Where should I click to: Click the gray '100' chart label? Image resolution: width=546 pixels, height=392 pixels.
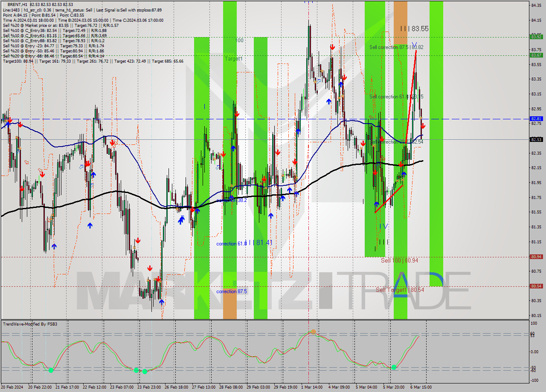tap(239, 40)
